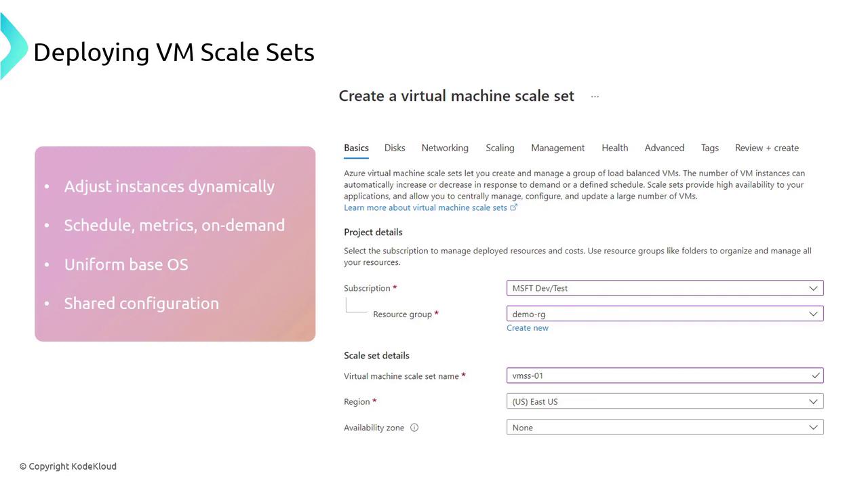Open the ellipsis menu beside the page title
Image resolution: width=868 pixels, height=488 pixels.
pyautogui.click(x=595, y=96)
